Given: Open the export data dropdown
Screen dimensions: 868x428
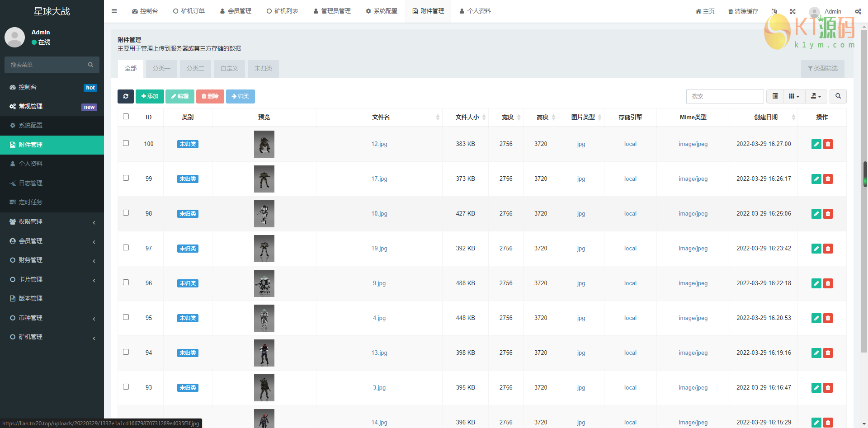Looking at the screenshot, I should (816, 96).
